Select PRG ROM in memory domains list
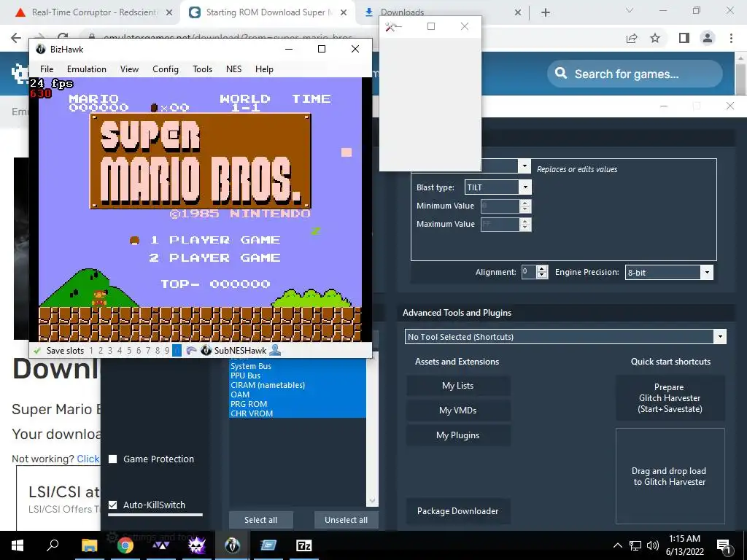The width and height of the screenshot is (747, 560). (298, 404)
